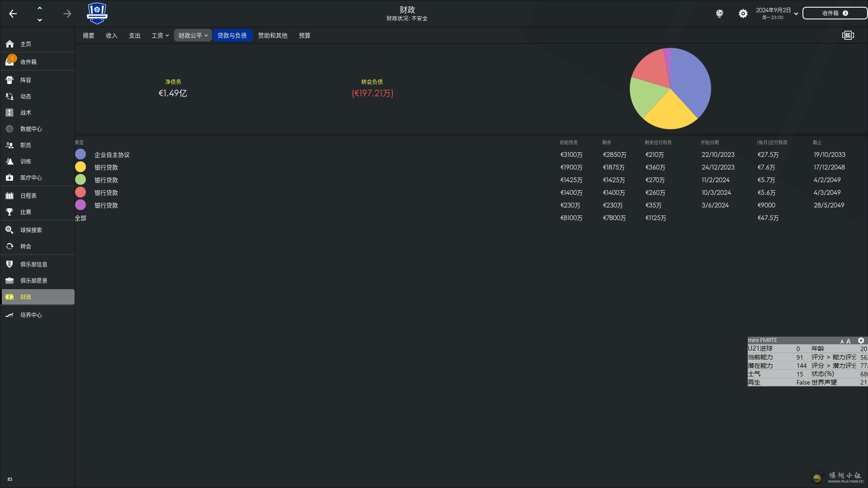Viewport: 868px width, 488px height.
Task: Click the €7800万 total remaining cell
Action: [614, 218]
